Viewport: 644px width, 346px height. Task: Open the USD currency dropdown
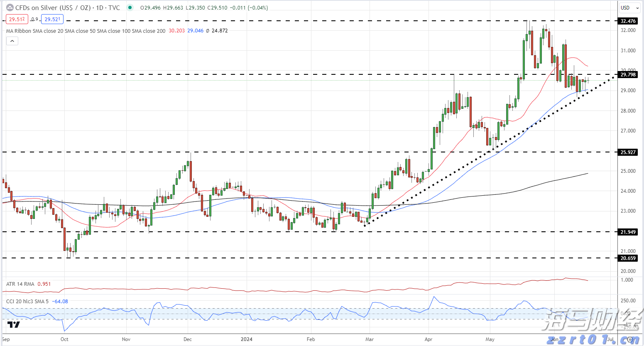pyautogui.click(x=630, y=7)
